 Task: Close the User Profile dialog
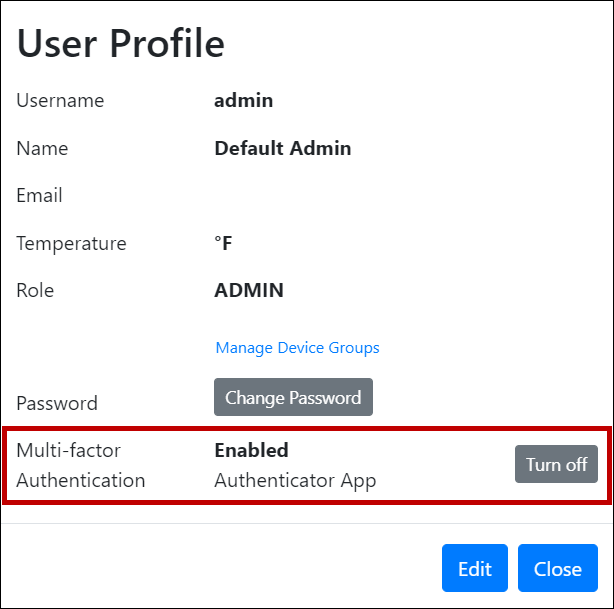click(x=557, y=569)
